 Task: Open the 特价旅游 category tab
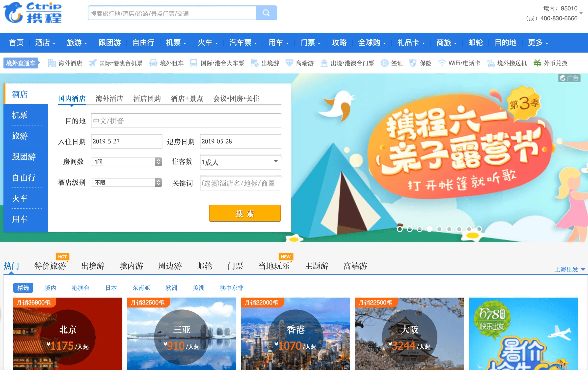click(x=50, y=266)
